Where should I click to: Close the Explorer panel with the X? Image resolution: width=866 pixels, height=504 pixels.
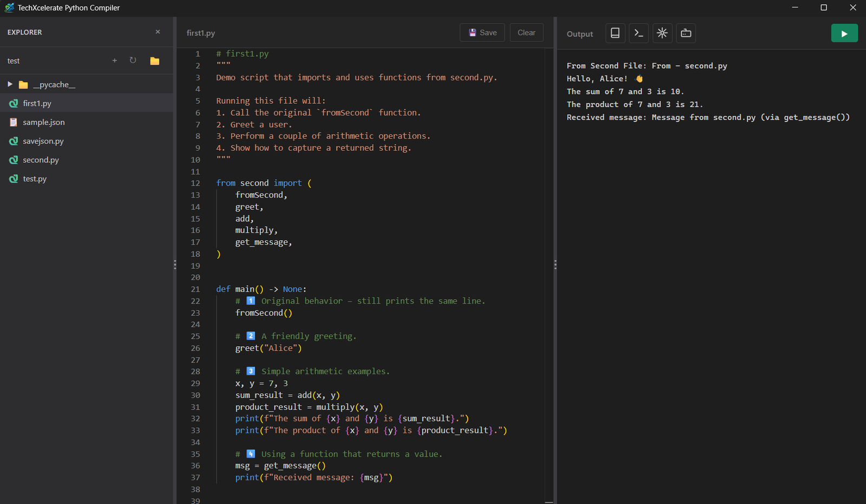coord(158,32)
